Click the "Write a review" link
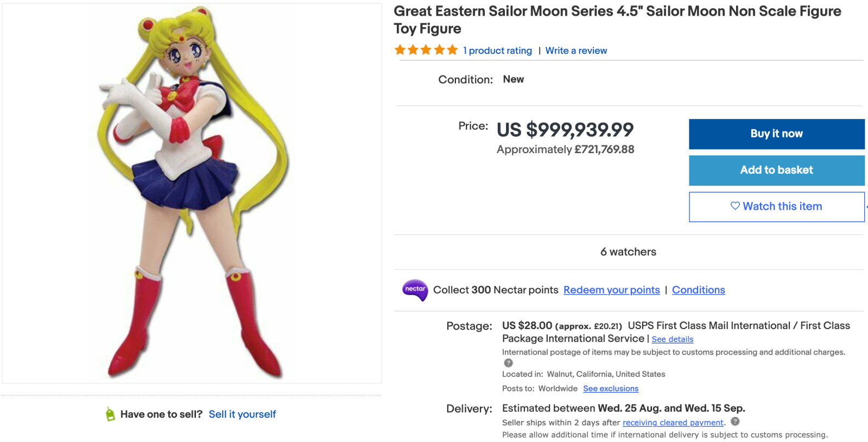The height and width of the screenshot is (442, 868). pos(576,50)
